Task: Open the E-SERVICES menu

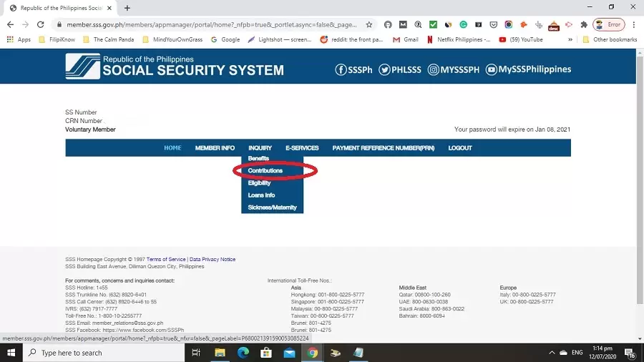Action: click(x=302, y=148)
